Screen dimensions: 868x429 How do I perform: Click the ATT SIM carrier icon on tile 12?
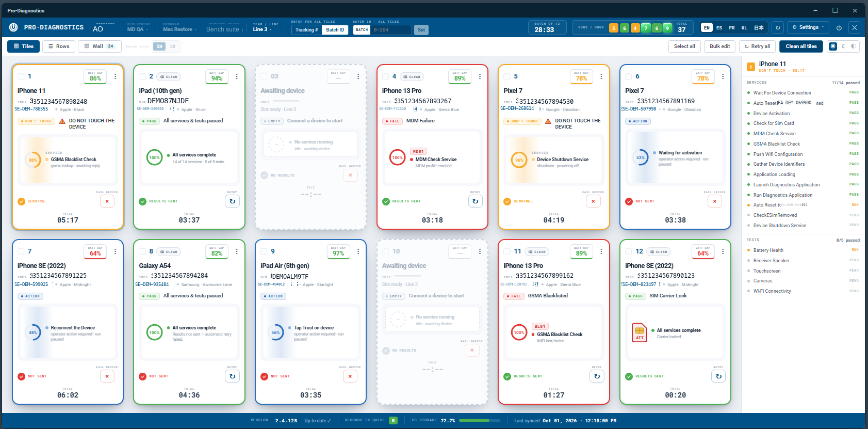pyautogui.click(x=640, y=332)
